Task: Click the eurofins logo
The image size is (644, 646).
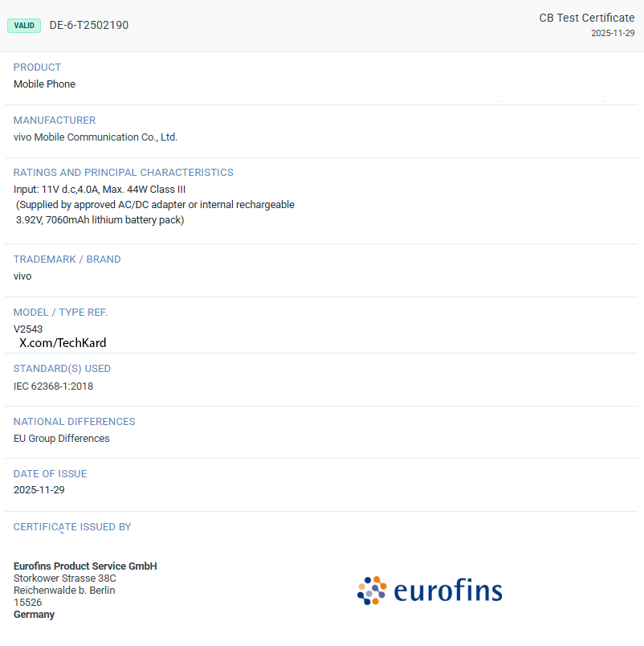Action: click(x=430, y=591)
